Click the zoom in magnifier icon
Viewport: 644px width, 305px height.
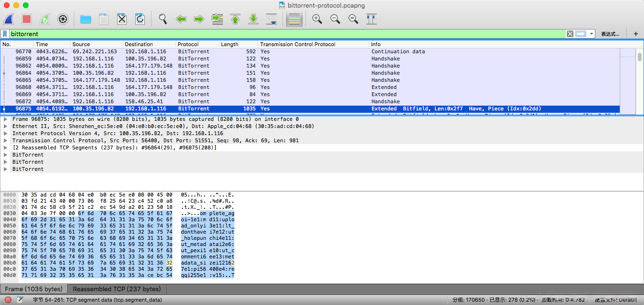point(317,19)
